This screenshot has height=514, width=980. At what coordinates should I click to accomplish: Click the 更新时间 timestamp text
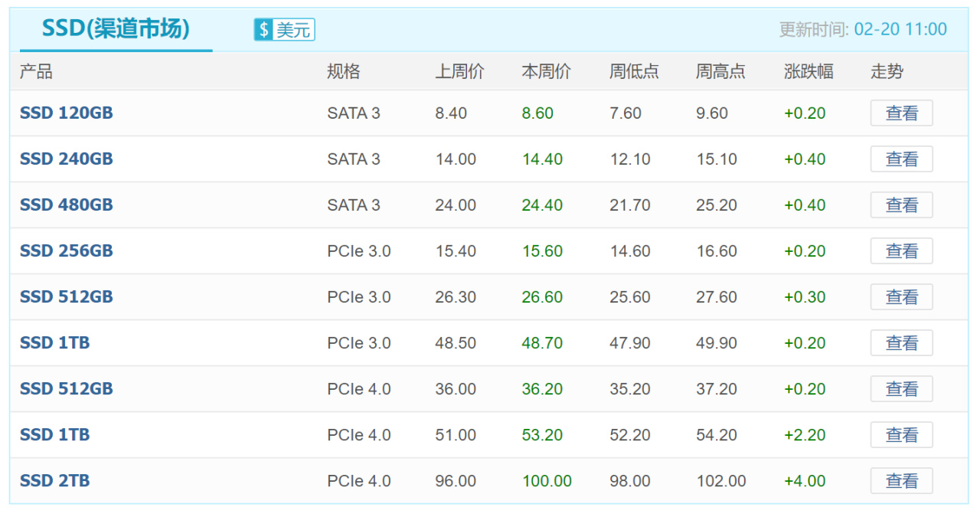coord(863,30)
